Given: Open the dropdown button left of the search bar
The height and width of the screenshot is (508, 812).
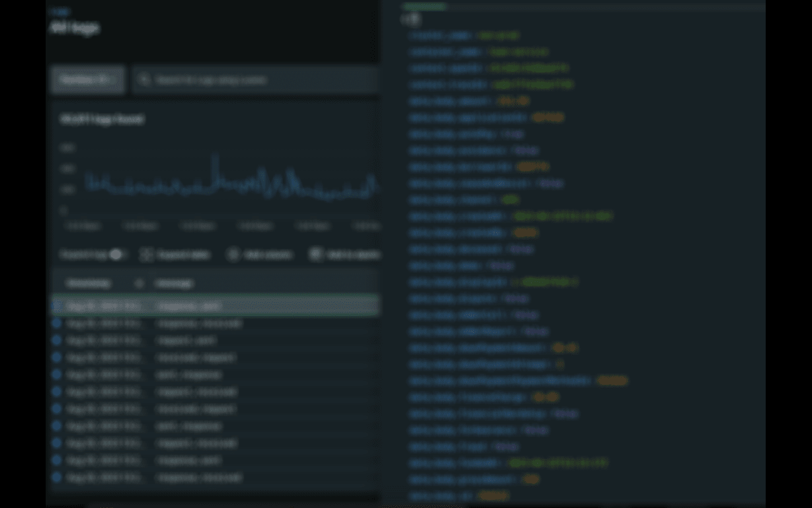Looking at the screenshot, I should tap(88, 80).
